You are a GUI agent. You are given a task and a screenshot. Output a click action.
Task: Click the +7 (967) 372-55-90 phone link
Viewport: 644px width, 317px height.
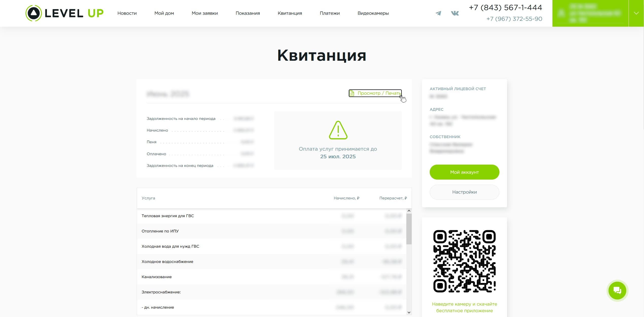[x=514, y=19]
